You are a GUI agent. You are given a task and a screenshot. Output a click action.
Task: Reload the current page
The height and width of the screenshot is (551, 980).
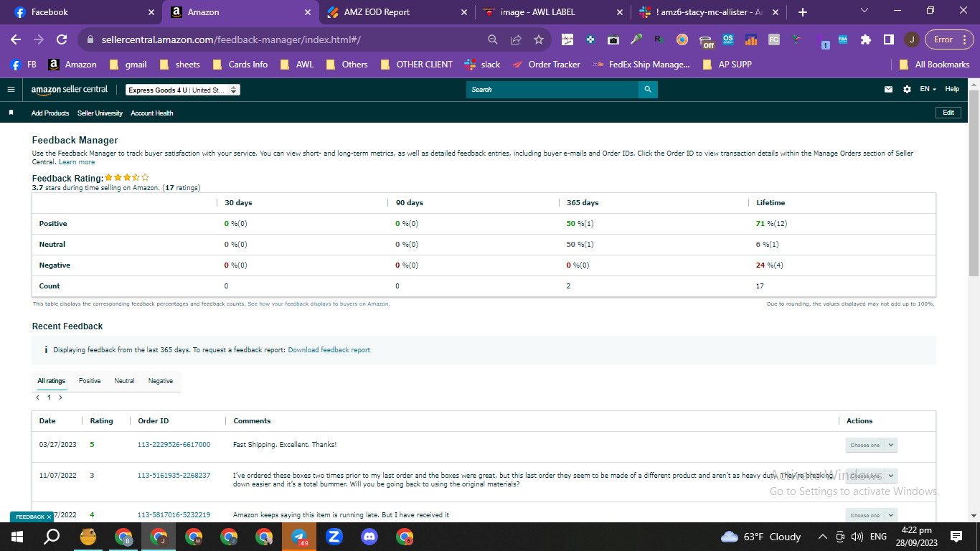point(62,39)
